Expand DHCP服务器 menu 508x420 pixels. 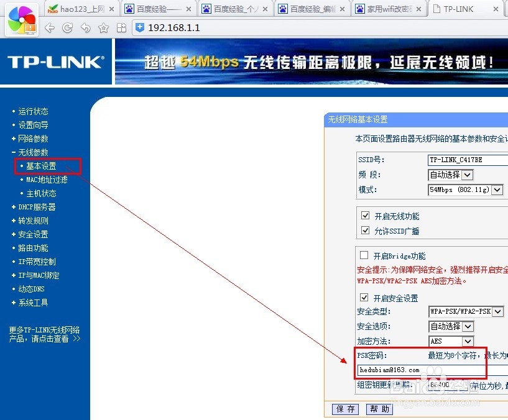(x=37, y=207)
